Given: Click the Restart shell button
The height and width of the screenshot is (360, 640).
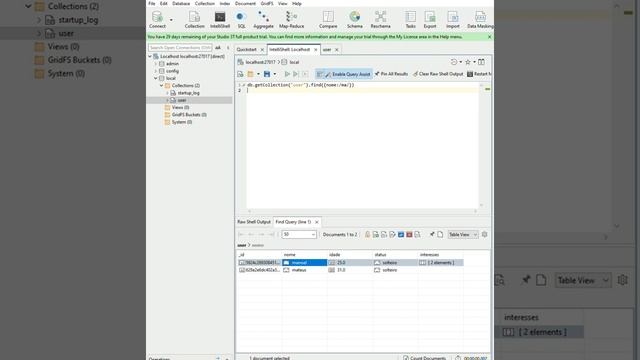Looking at the screenshot, I should (x=480, y=74).
